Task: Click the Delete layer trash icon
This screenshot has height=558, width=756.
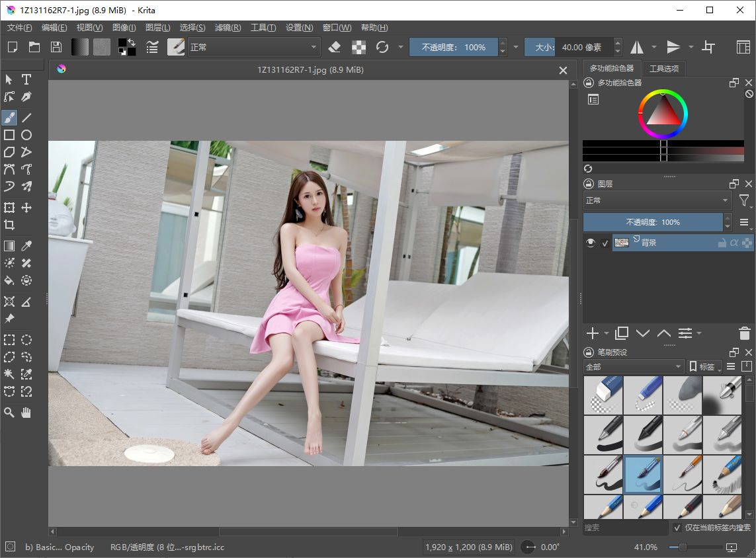Action: point(745,333)
